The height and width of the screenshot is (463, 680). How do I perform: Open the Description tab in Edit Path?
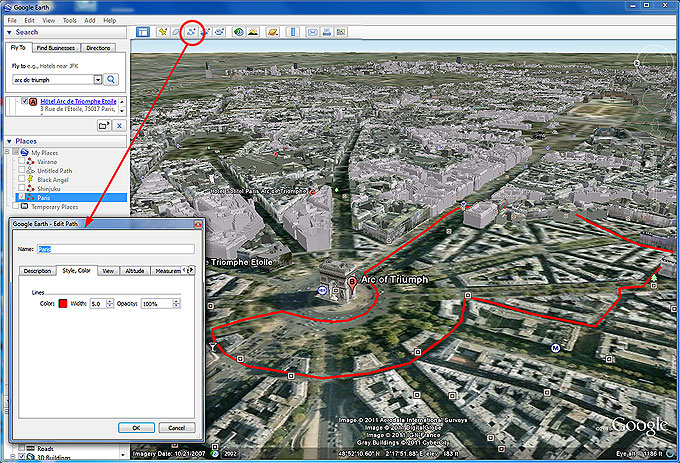pos(37,271)
